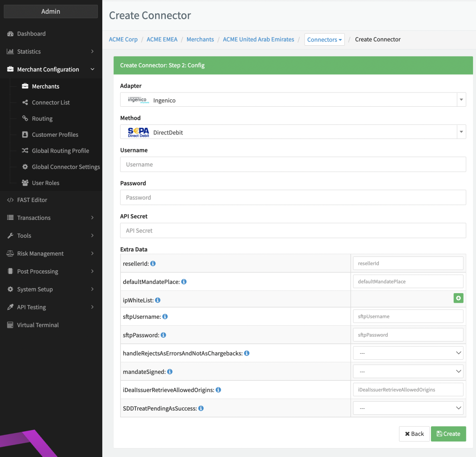Open the SDDTreatPendingAsSuccess select box
The width and height of the screenshot is (476, 457).
[x=408, y=408]
